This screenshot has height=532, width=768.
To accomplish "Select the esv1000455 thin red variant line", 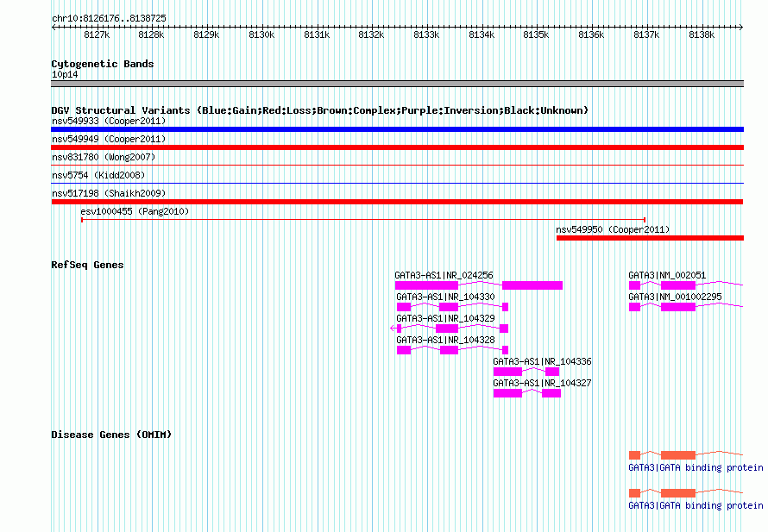I will click(363, 220).
